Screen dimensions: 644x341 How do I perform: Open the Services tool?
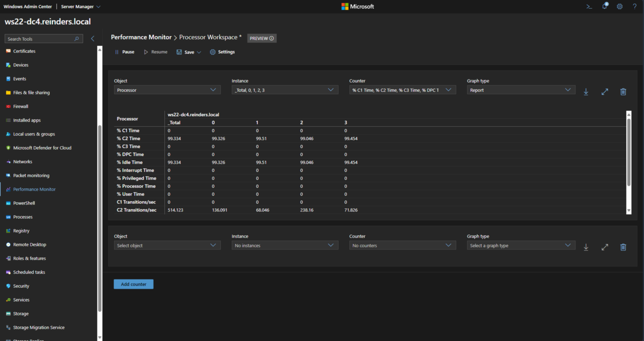coord(21,299)
